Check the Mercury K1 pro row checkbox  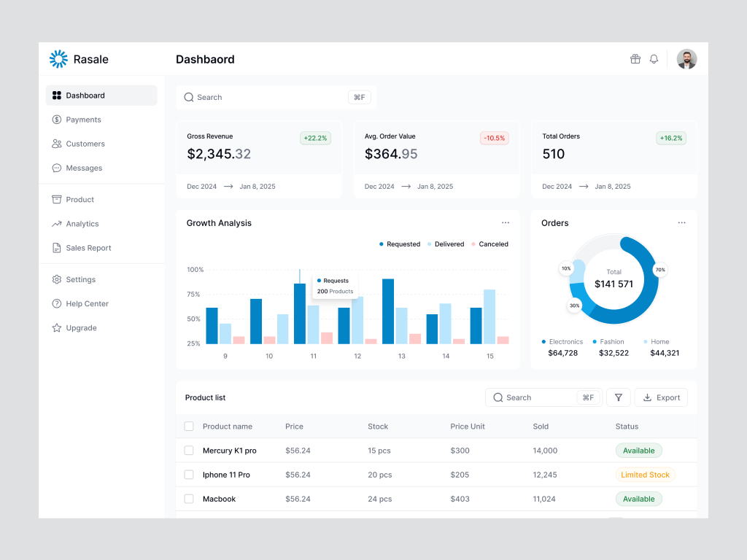(187, 451)
